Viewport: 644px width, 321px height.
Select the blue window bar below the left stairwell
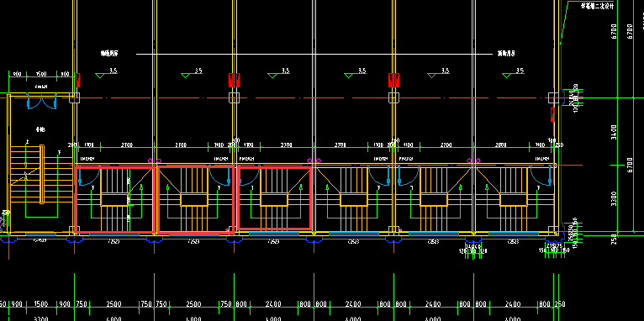[41, 234]
